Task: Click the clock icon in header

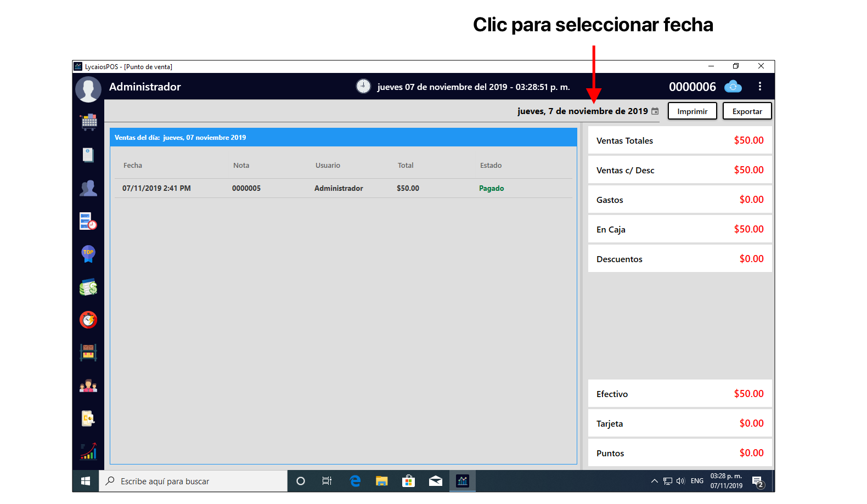Action: 363,86
